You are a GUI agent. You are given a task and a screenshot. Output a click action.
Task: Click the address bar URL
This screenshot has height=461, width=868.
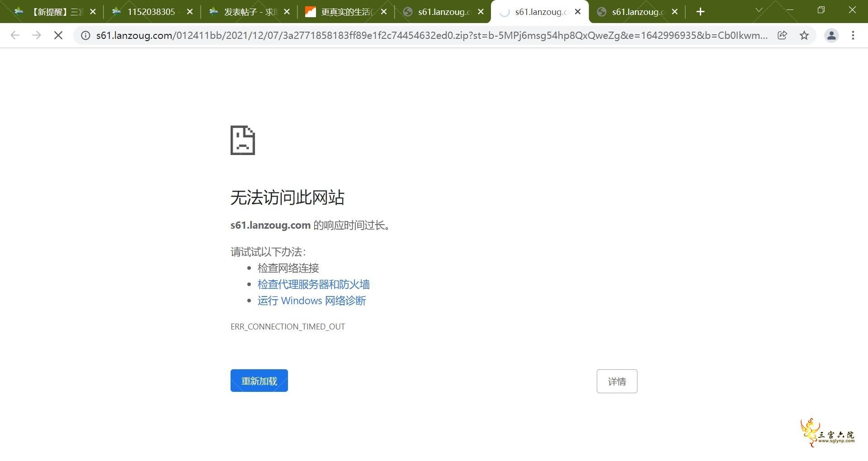coord(432,35)
